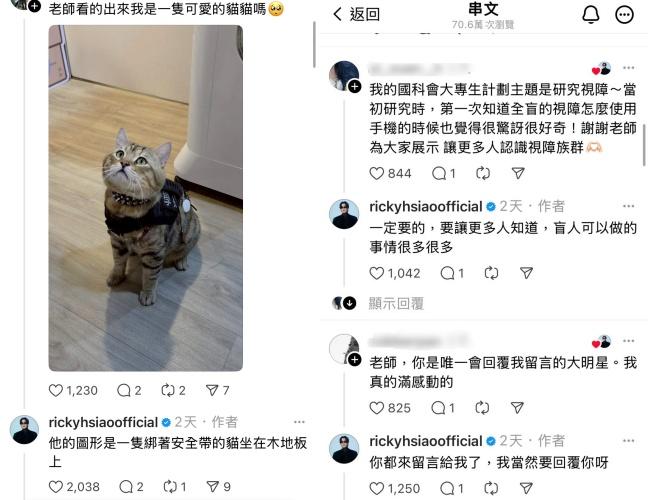Open the rickyhsiaoofficial profile link in 一定要的 reply
This screenshot has width=648, height=500.
426,206
